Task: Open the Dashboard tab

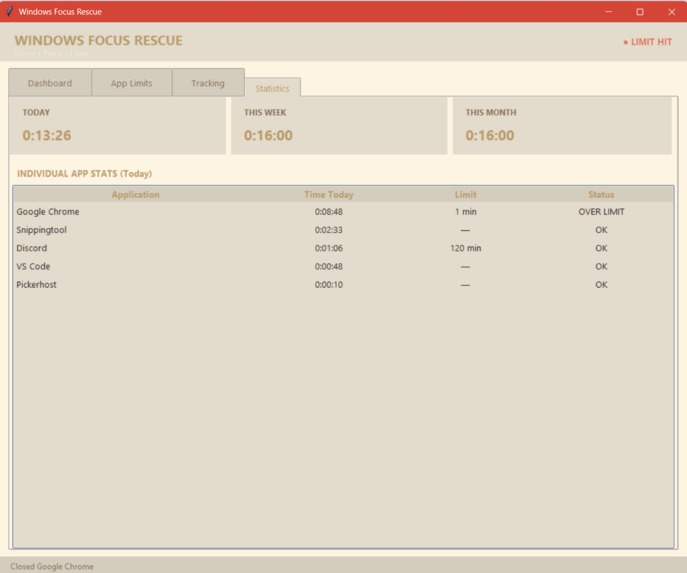Action: tap(50, 83)
